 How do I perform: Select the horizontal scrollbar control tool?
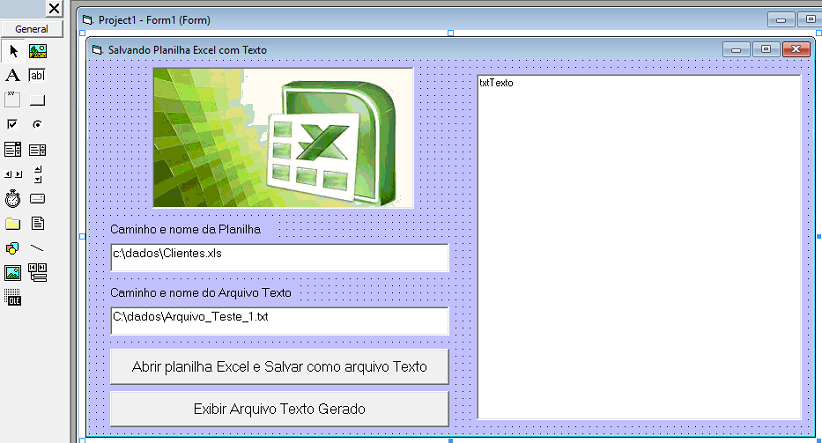[x=13, y=174]
